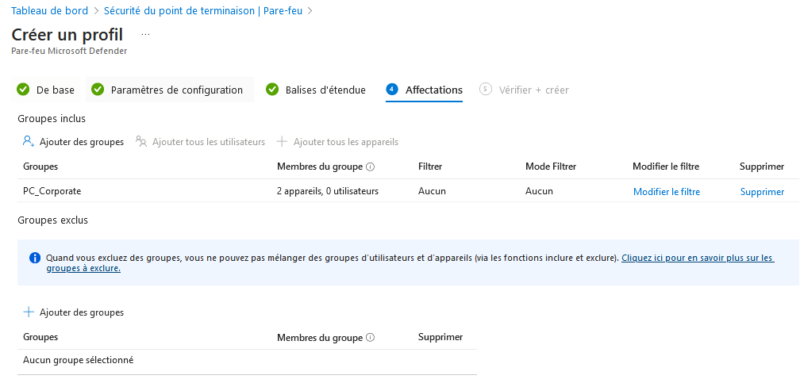Viewport: 800px width, 383px height.
Task: Click the green check icon beside De base
Action: (23, 90)
